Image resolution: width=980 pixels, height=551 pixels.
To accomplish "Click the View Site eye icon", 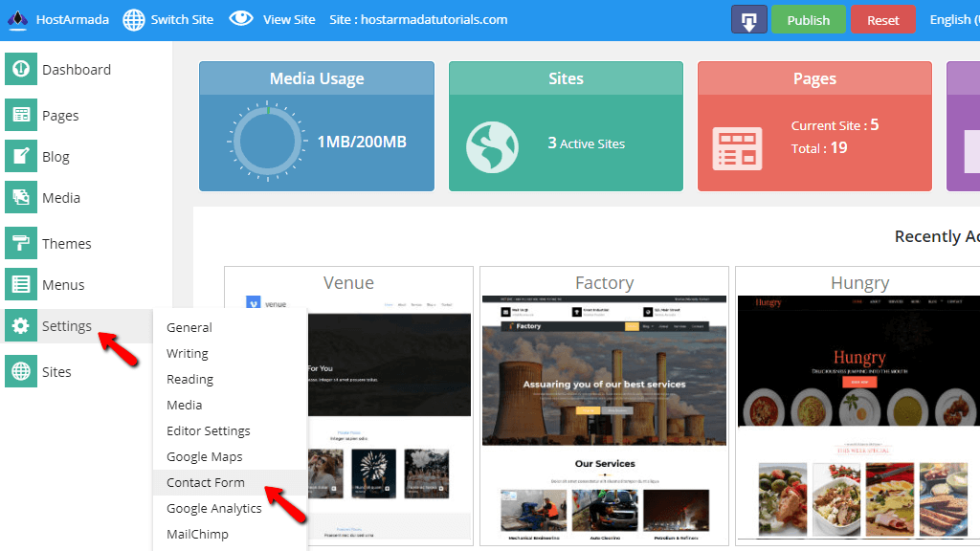I will (x=240, y=19).
